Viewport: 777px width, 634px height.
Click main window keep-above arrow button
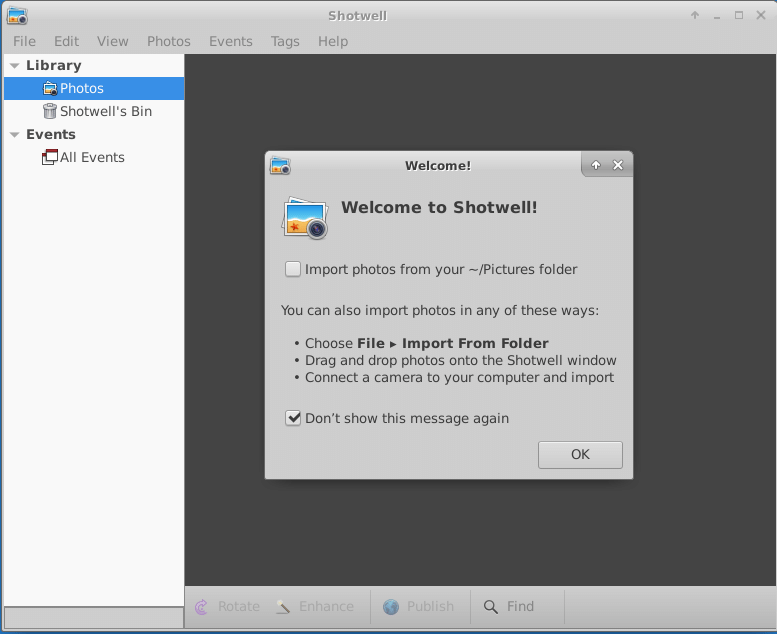tap(695, 15)
